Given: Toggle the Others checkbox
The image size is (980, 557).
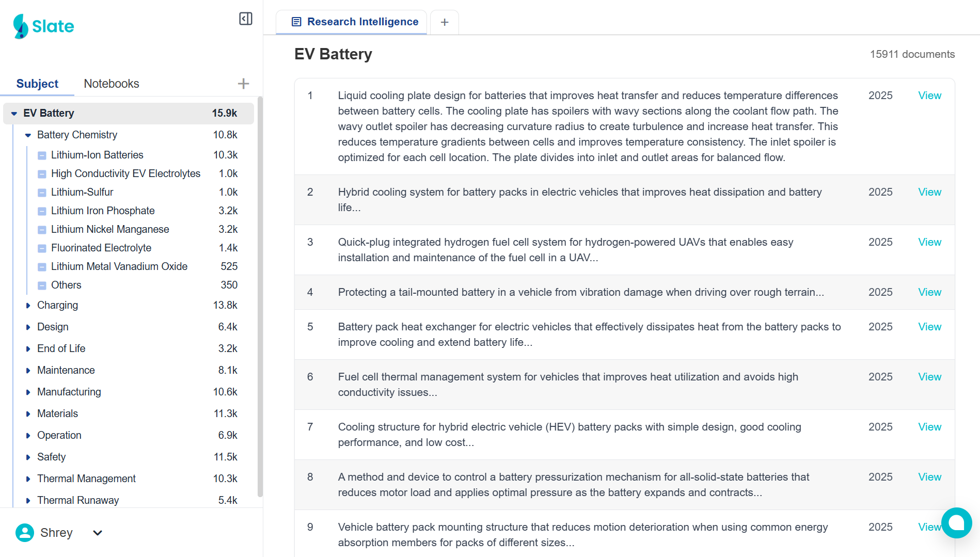Looking at the screenshot, I should point(42,285).
